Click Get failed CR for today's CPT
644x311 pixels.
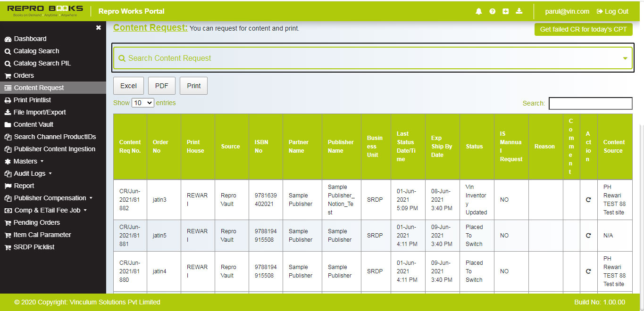583,29
